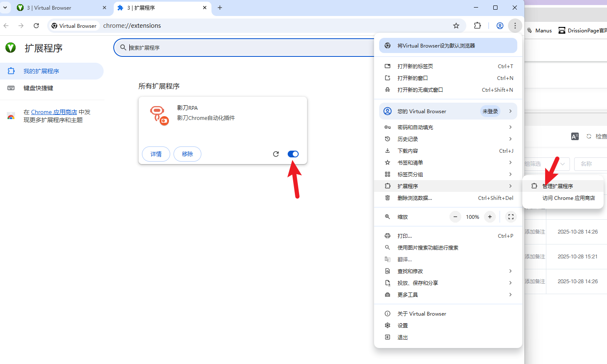Click the 2025-10-28 15:21 date cell
607x364 pixels.
point(578,256)
